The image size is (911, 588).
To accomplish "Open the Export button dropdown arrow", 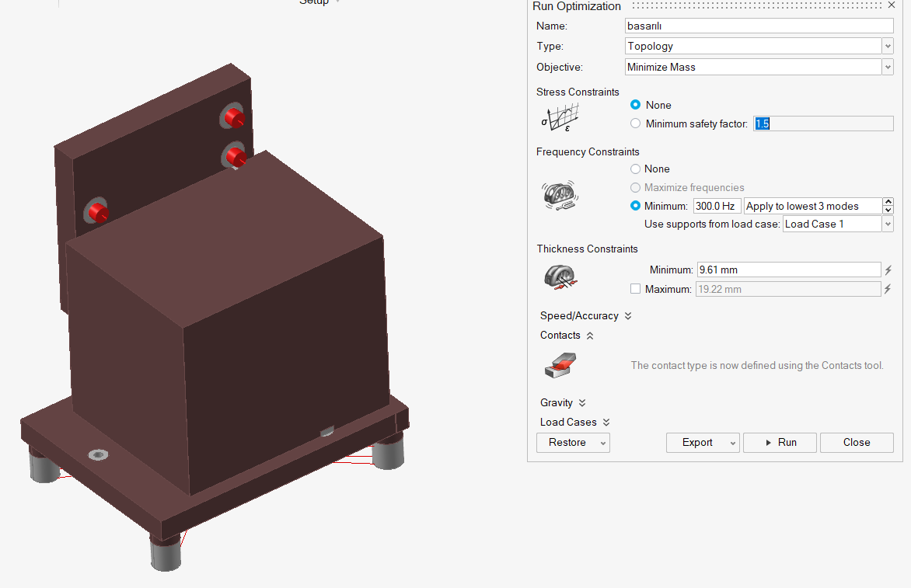I will [x=733, y=443].
